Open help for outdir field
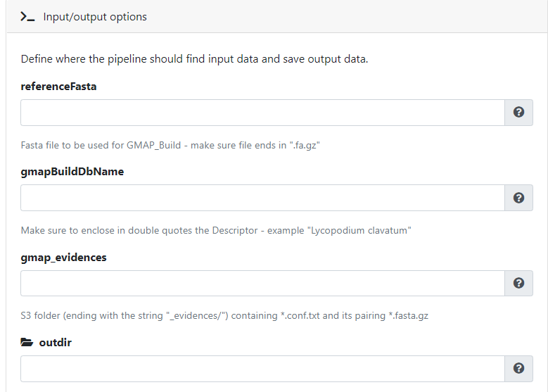Screen dimensions: 548x392 [518, 369]
